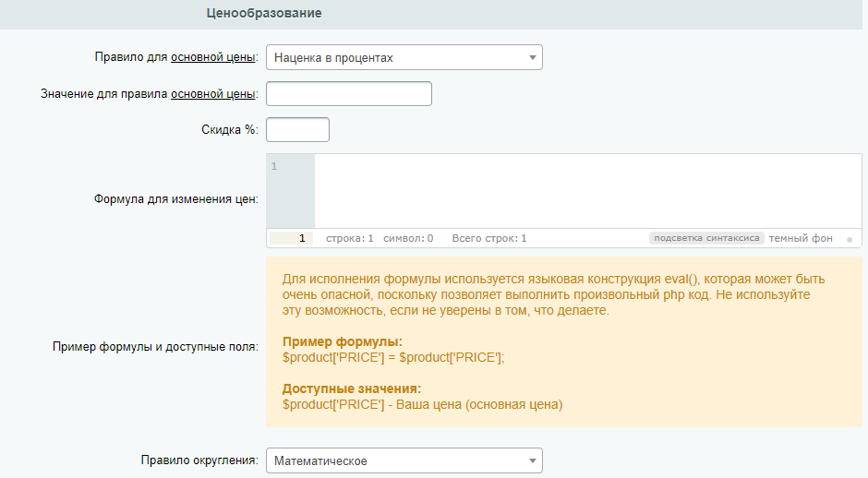Click the 'Всего строк: 1' status text
The image size is (868, 478).
(x=489, y=238)
